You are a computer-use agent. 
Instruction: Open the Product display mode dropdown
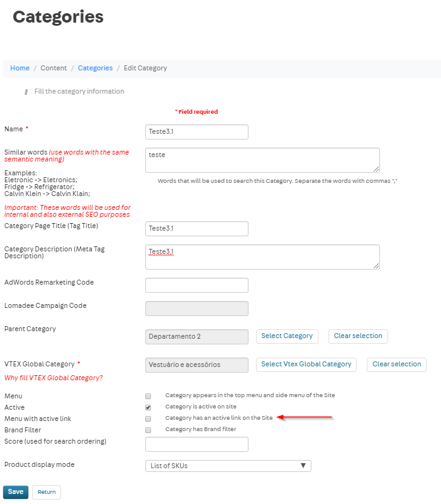228,466
